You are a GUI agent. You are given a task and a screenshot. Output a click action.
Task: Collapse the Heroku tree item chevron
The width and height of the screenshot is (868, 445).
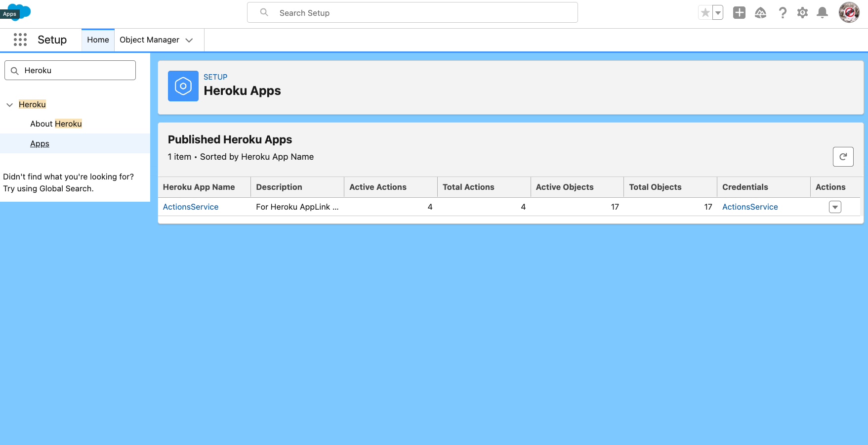(9, 104)
